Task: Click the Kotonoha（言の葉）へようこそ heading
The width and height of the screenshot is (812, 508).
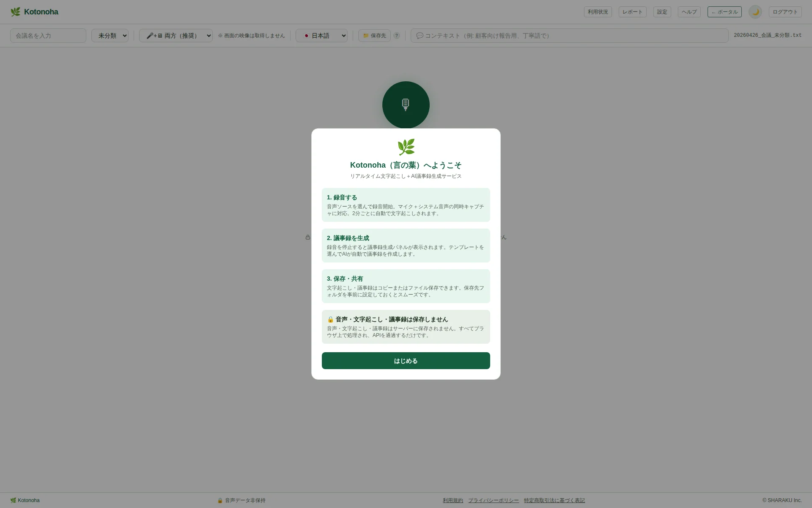Action: point(406,165)
